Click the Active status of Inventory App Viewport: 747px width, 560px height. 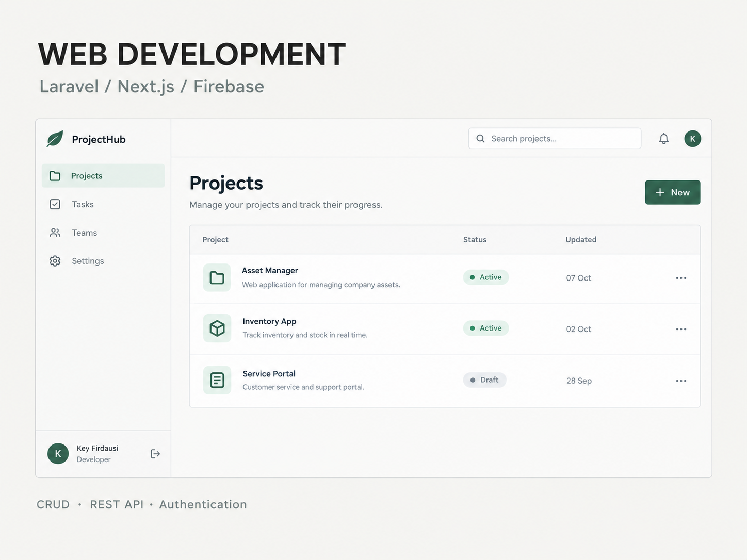click(486, 328)
